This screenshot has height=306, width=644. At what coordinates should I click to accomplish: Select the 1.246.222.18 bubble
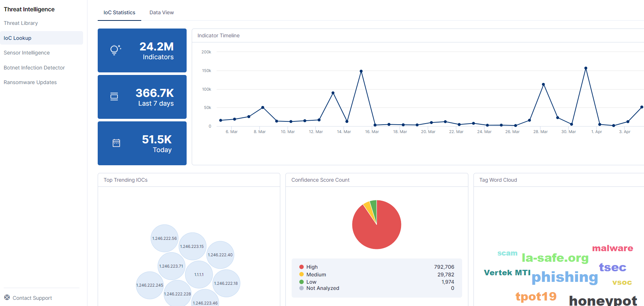(x=226, y=283)
